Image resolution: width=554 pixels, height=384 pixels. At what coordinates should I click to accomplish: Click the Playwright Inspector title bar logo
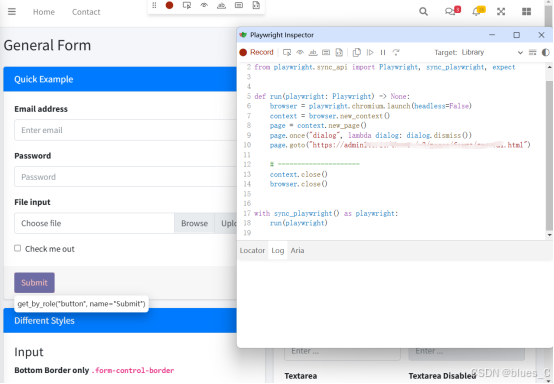[243, 35]
